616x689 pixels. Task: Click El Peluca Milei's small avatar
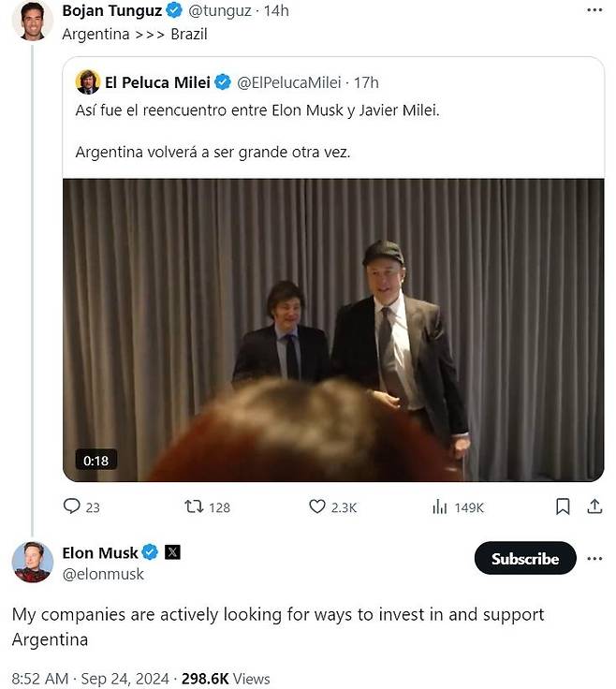(88, 82)
